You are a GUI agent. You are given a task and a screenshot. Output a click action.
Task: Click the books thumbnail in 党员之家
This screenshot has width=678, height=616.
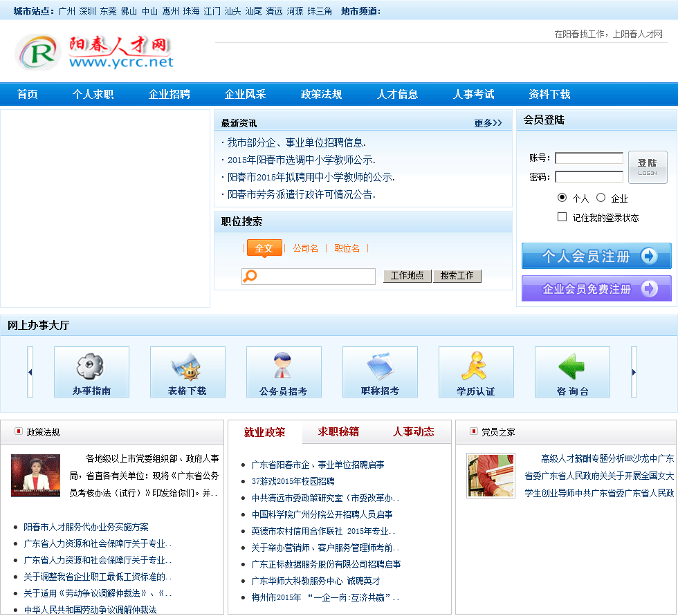(x=491, y=475)
